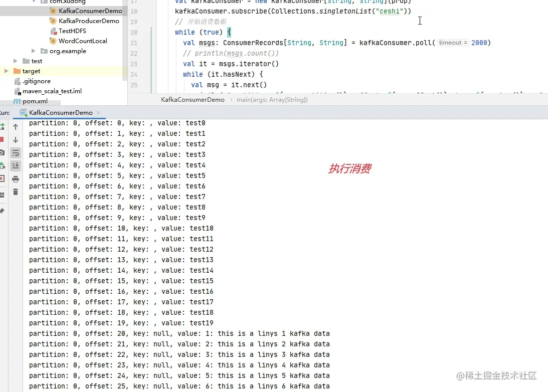This screenshot has height=392, width=548.
Task: Print the console output
Action: tap(16, 179)
